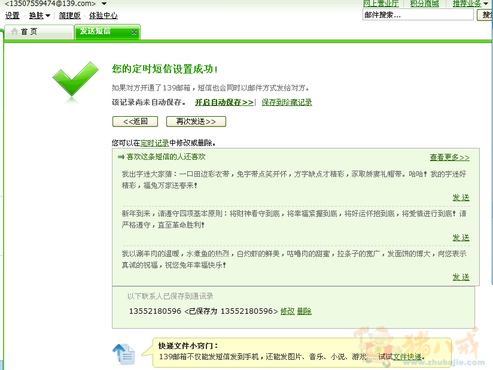The image size is (493, 370).
Task: Open the 积分商城 link
Action: 424,4
